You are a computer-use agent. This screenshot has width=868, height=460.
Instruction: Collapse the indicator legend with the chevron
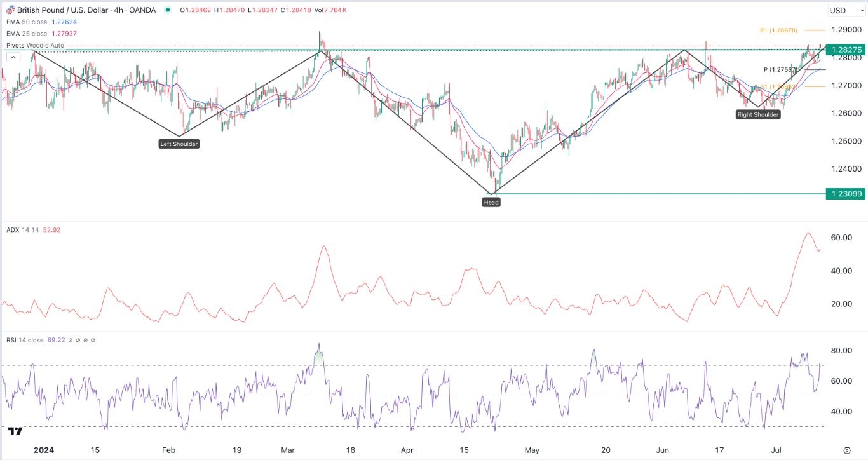[x=12, y=57]
